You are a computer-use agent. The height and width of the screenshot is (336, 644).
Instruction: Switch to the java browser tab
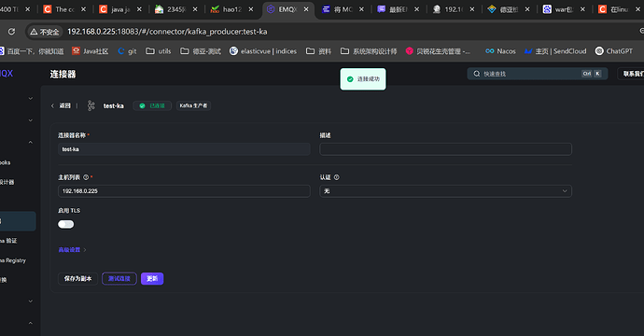120,9
